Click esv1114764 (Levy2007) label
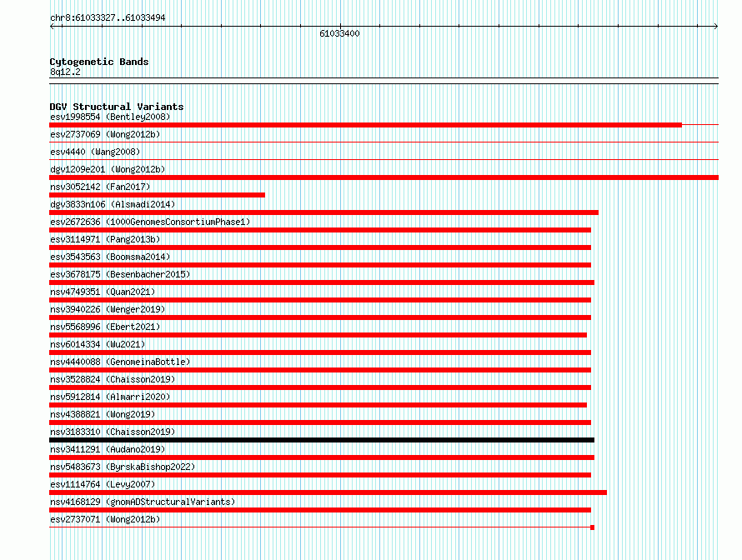Image resolution: width=742 pixels, height=560 pixels. click(103, 484)
